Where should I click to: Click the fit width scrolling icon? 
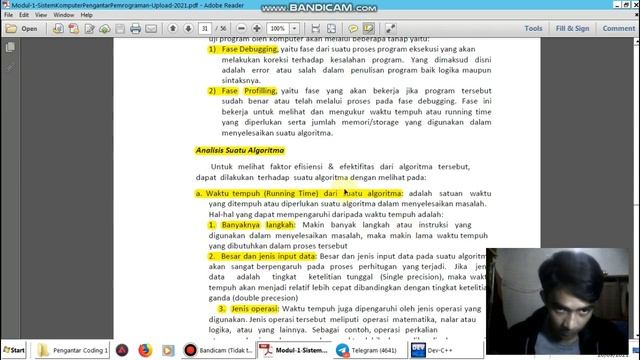coord(316,29)
